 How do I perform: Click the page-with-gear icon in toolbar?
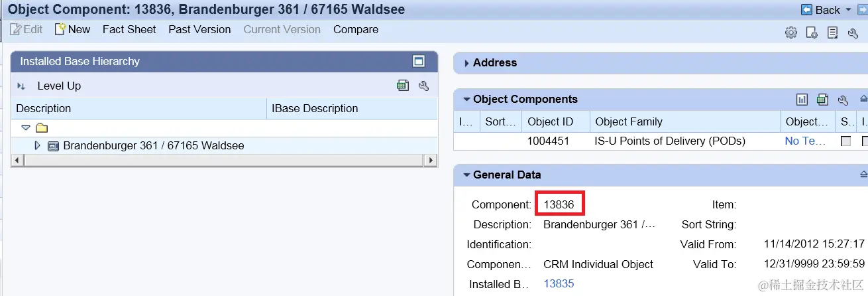pyautogui.click(x=811, y=33)
